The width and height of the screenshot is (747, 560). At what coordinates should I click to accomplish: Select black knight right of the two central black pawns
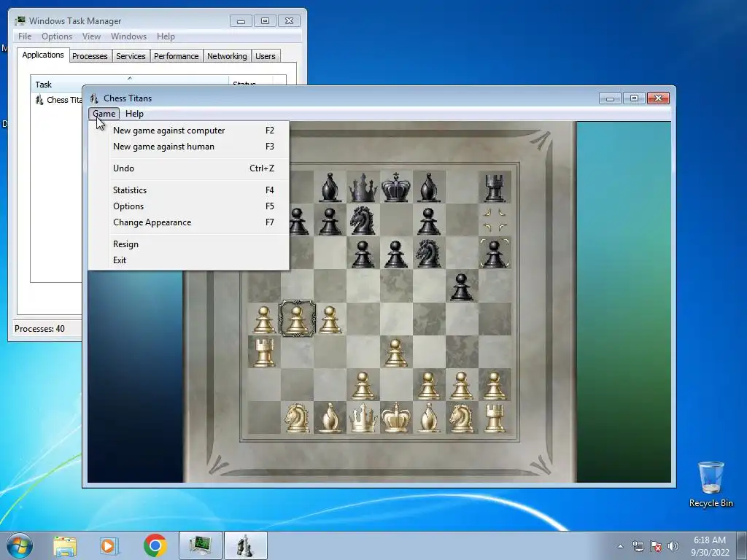coord(428,253)
